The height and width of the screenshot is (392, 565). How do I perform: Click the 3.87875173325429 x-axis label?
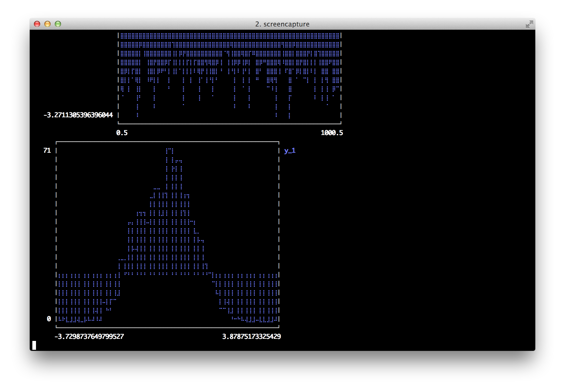(251, 336)
